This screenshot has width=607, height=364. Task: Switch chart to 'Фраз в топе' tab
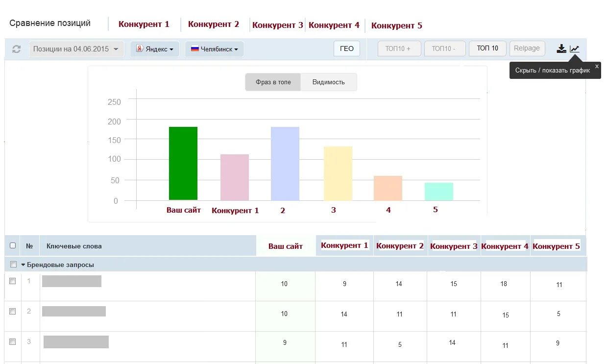[x=273, y=82]
